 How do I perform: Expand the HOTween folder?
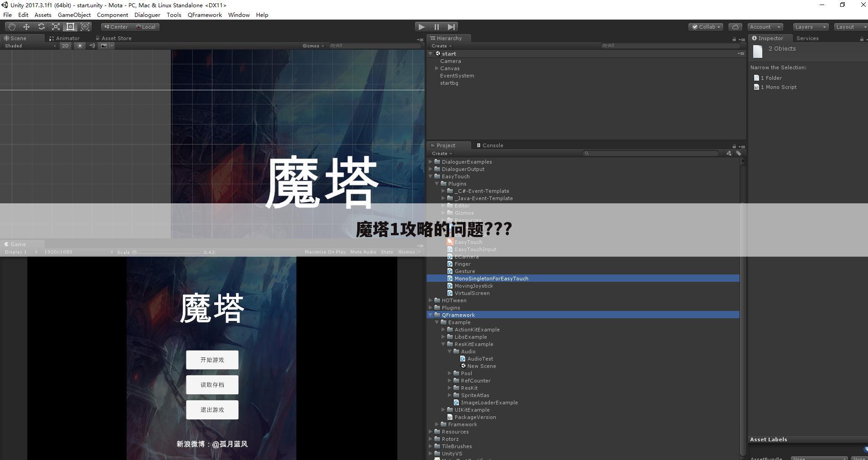coord(431,300)
